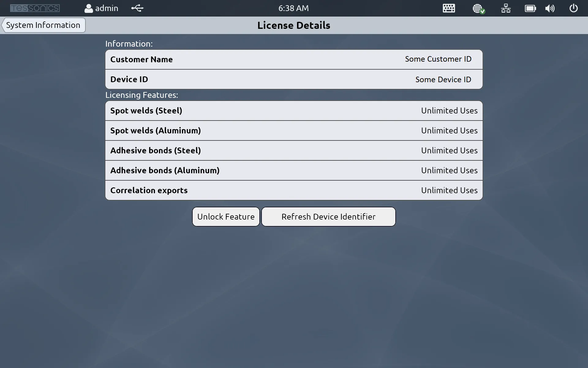Mute audio using the volume icon
588x368 pixels.
pos(550,8)
